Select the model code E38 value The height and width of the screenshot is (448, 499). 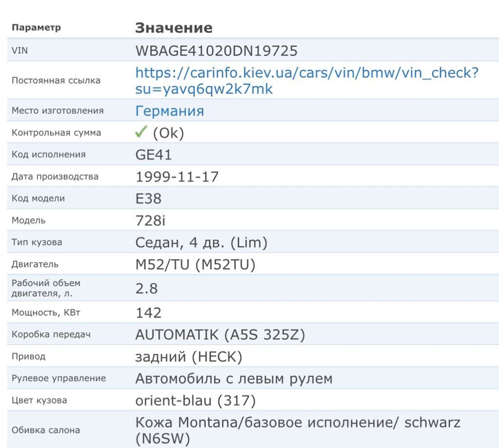tap(148, 199)
